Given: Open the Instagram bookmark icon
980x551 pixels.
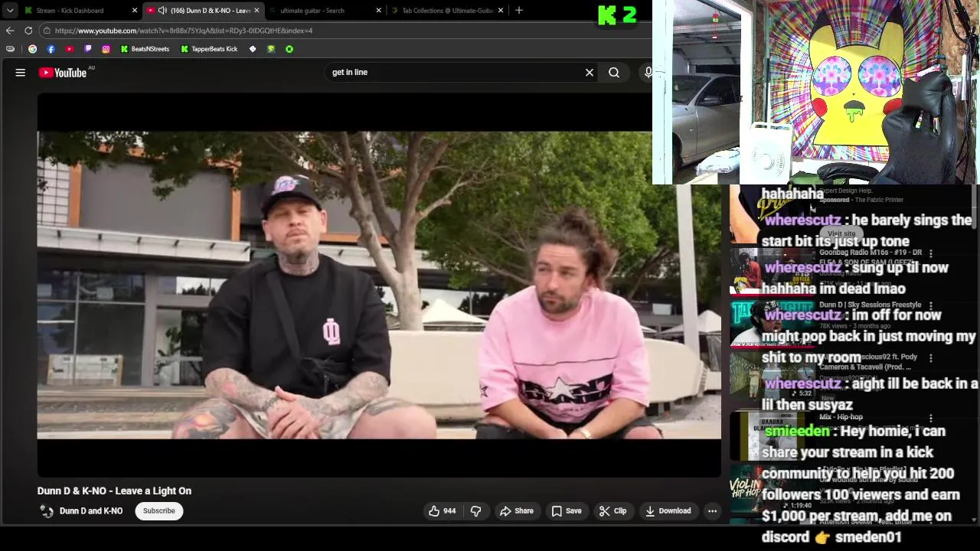Looking at the screenshot, I should (106, 49).
